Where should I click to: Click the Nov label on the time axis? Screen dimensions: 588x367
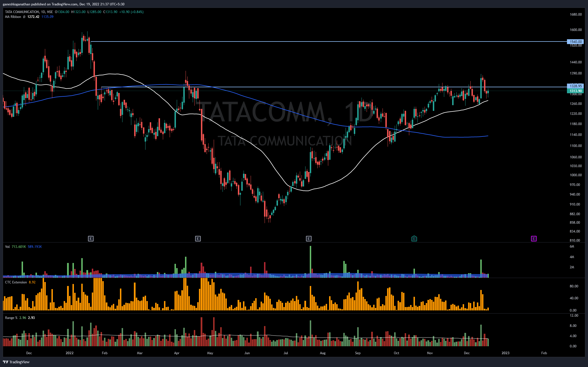point(430,353)
